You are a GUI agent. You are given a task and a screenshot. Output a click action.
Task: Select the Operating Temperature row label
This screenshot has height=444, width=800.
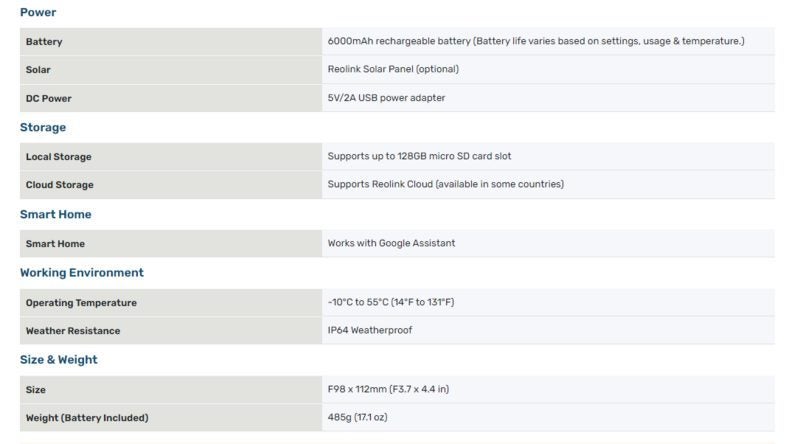[81, 303]
